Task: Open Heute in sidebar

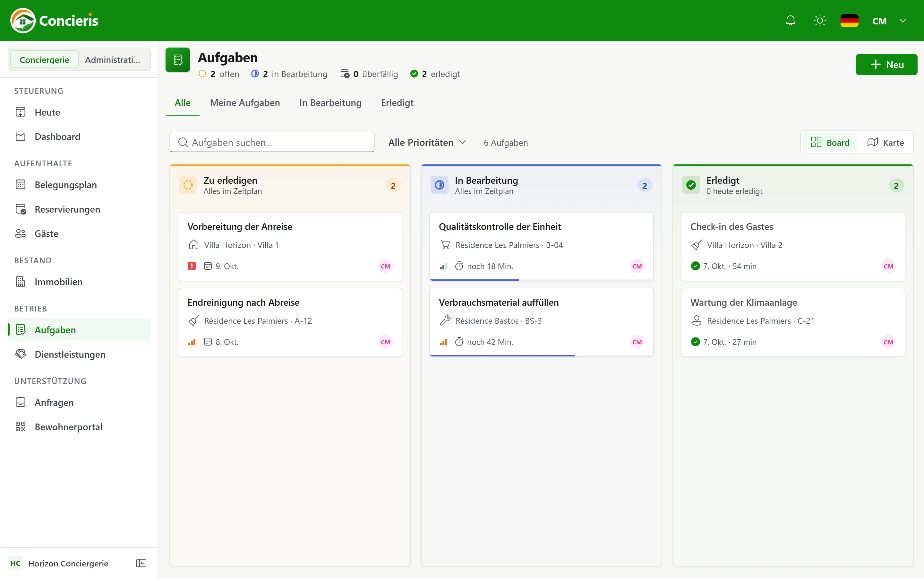Action: pyautogui.click(x=79, y=112)
